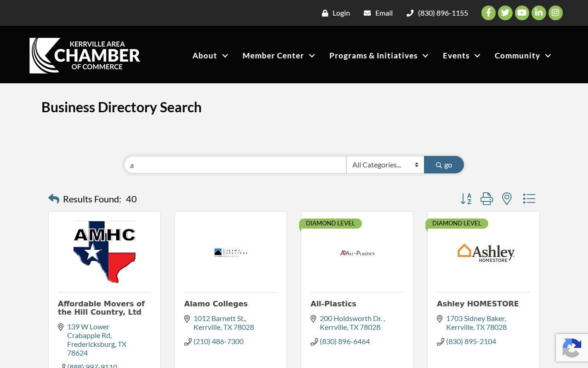This screenshot has height=368, width=588.
Task: Click the 139 W Lower Crabapple Rd address
Action: point(96,340)
